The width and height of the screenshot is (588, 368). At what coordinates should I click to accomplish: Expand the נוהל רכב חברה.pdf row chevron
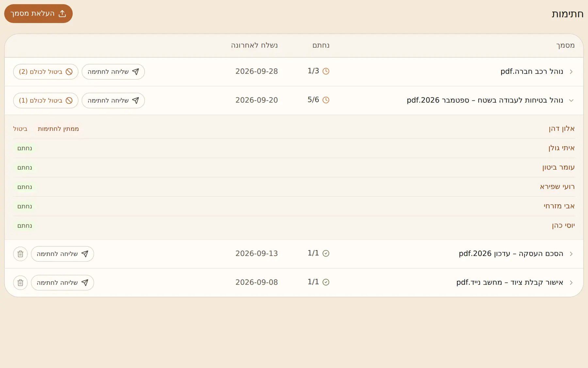pyautogui.click(x=571, y=72)
